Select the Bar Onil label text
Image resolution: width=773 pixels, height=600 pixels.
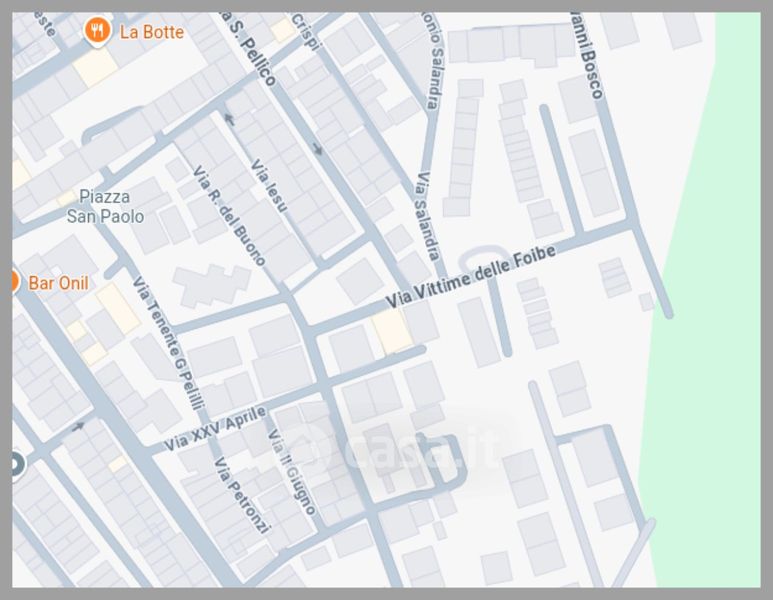58,283
